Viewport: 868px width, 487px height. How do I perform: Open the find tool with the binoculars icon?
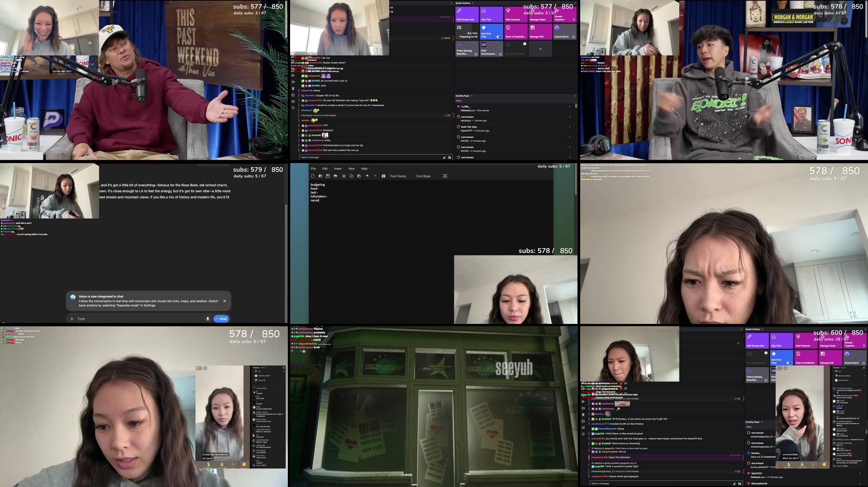(x=383, y=176)
